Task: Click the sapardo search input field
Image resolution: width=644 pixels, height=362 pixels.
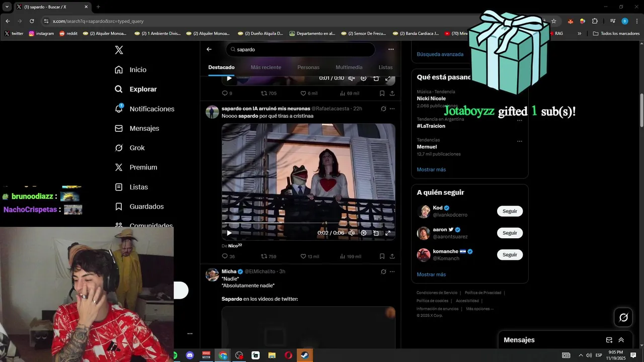Action: (300, 50)
